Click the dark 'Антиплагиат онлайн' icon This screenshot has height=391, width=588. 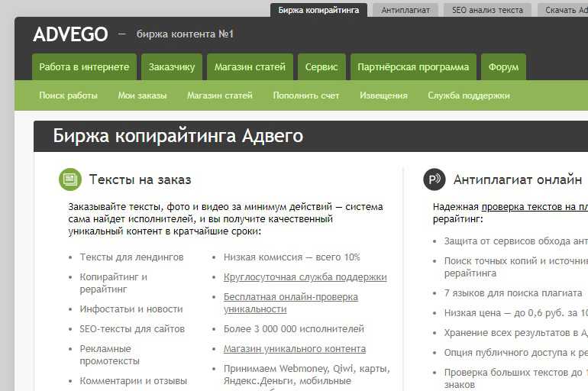tap(435, 179)
